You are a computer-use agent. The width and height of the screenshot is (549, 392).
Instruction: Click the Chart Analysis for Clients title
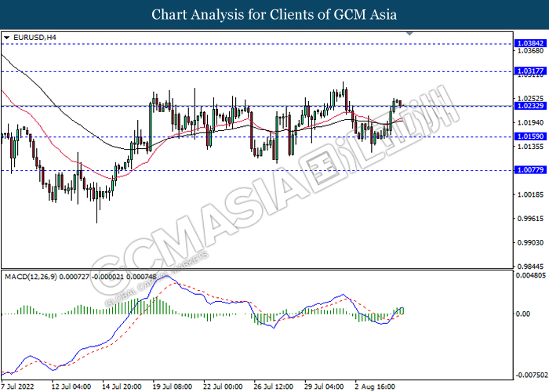274,15
